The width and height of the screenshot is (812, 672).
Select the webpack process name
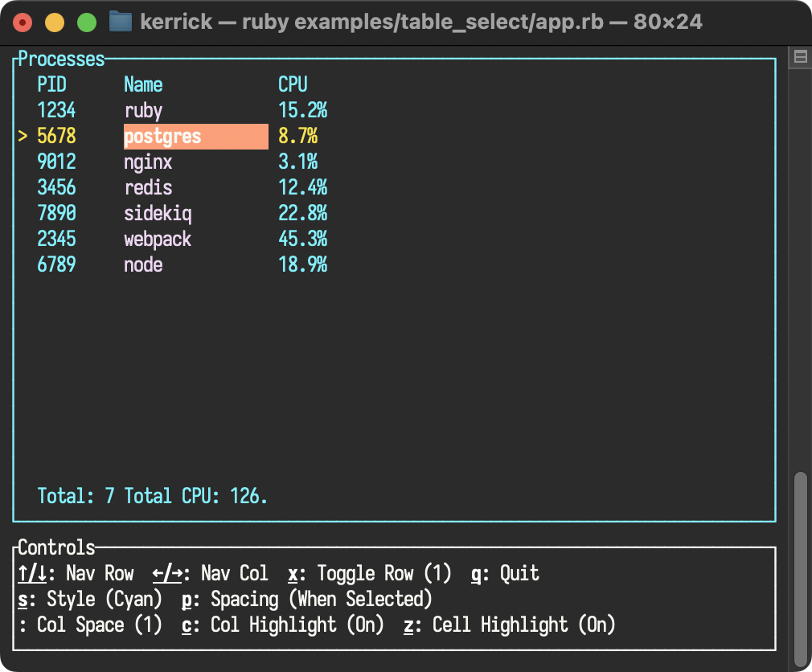[158, 240]
